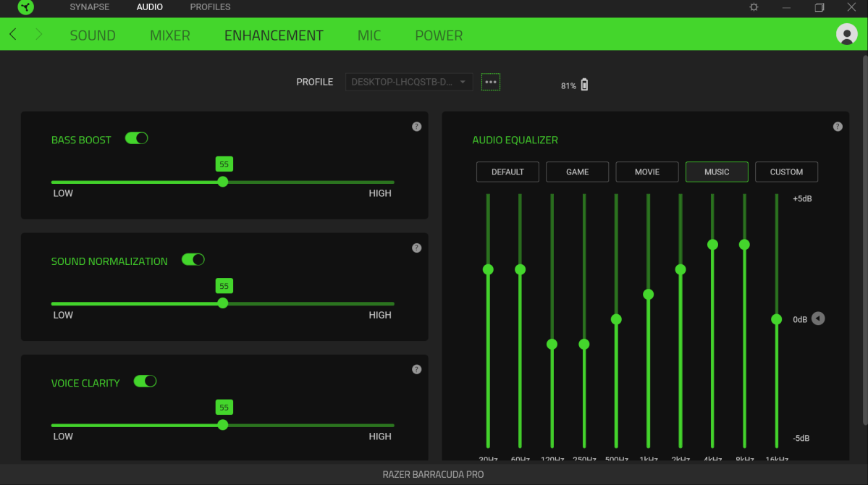Click the 500Hz equalizer band knob

click(x=616, y=319)
